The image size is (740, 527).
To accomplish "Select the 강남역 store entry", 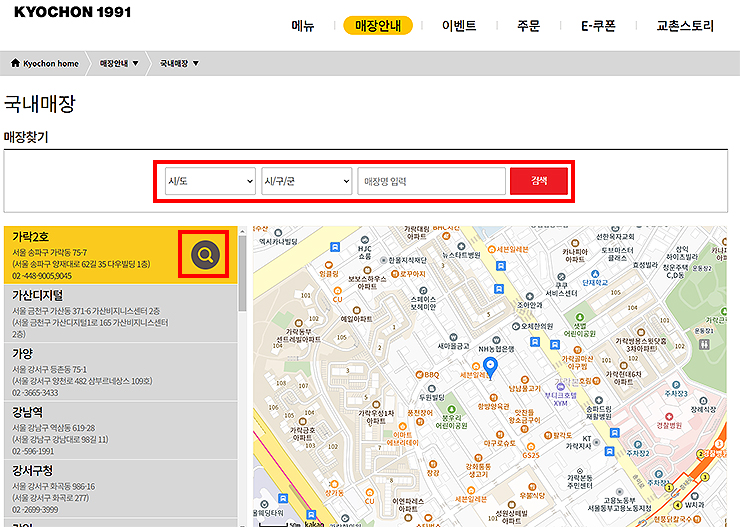I will [121, 431].
